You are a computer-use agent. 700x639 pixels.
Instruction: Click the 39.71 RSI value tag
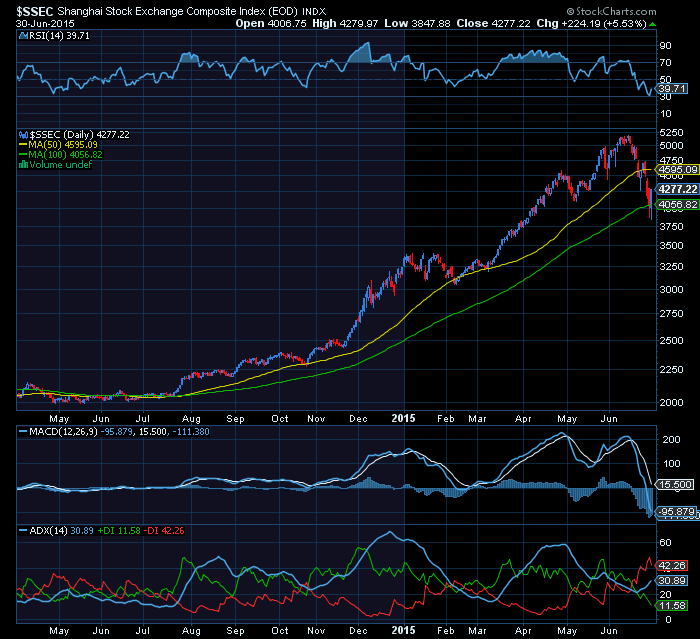pyautogui.click(x=672, y=88)
